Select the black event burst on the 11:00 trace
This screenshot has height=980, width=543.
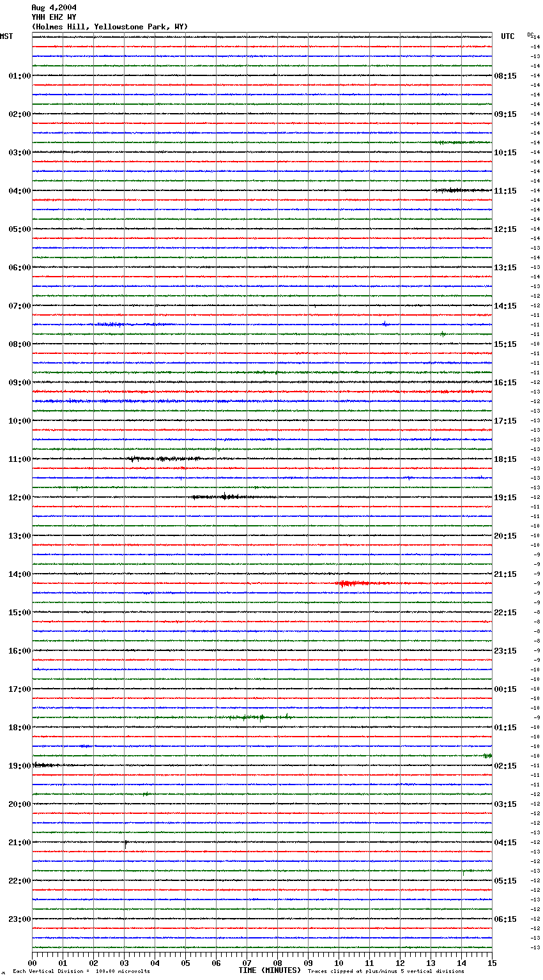pos(165,459)
